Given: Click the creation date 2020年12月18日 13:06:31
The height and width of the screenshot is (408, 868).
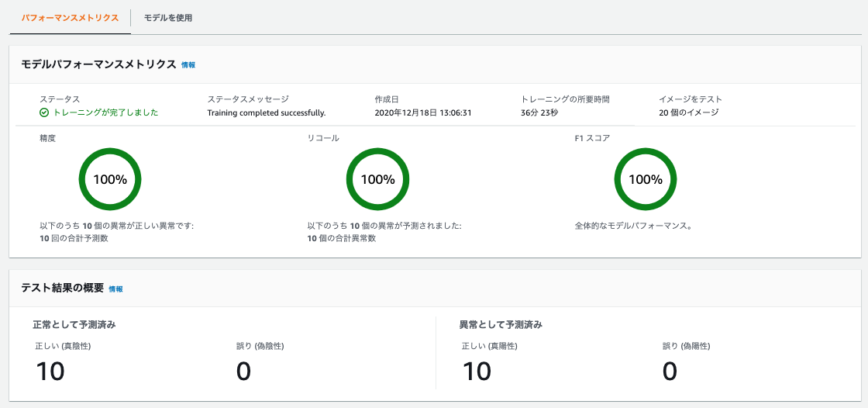Looking at the screenshot, I should [x=423, y=112].
